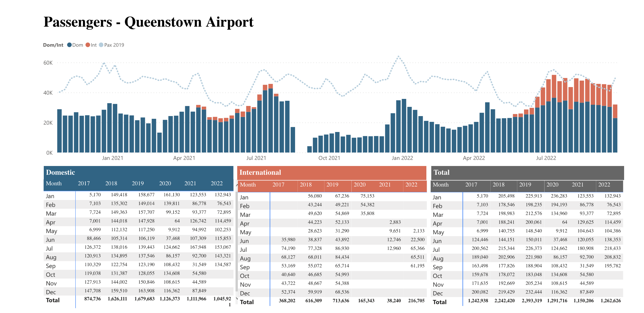Viewport: 644px width, 313px height.
Task: Click the Jan 2021 x-axis label
Action: pyautogui.click(x=112, y=158)
